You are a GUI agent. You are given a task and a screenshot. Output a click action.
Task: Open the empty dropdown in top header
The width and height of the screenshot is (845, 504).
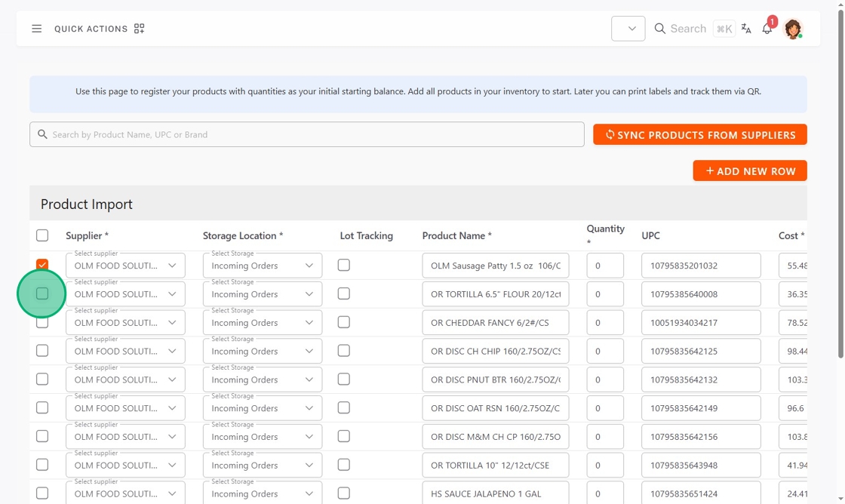(x=628, y=29)
